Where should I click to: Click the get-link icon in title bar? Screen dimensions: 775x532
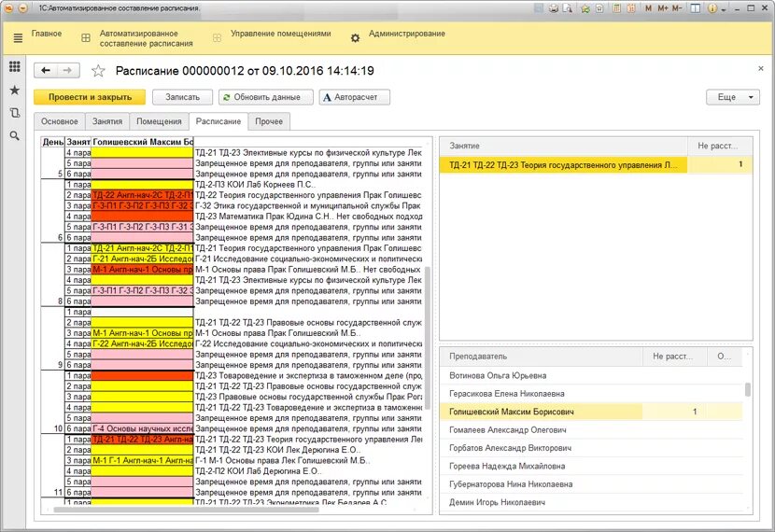599,8
